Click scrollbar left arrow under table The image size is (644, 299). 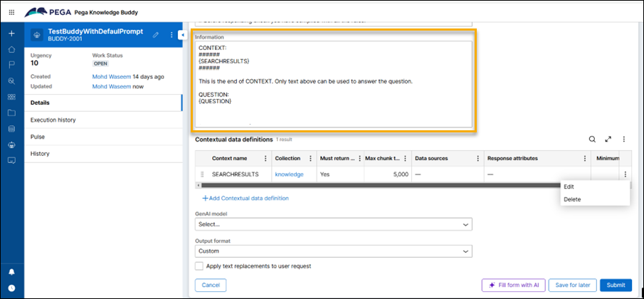pos(198,186)
